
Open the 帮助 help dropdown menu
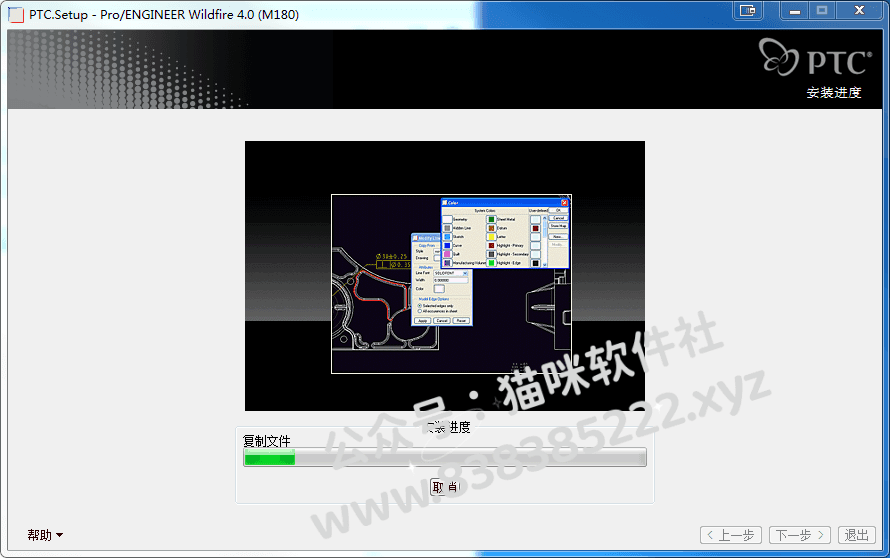click(x=45, y=535)
